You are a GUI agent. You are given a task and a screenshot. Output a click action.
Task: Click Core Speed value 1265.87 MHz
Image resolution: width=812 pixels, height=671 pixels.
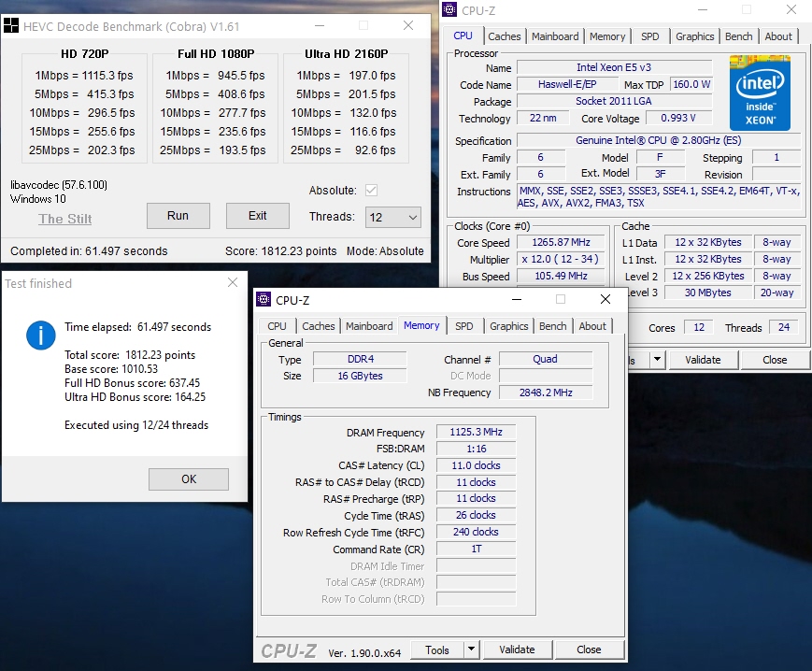pos(561,242)
